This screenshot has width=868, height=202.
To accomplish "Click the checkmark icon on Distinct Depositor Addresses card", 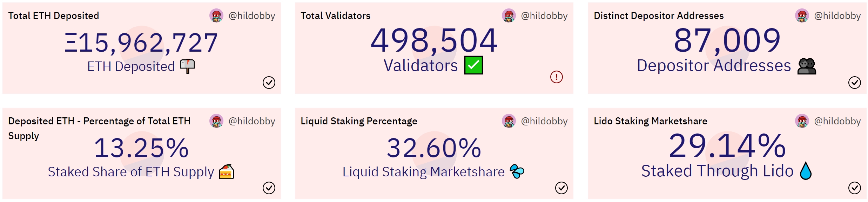I will tap(854, 83).
